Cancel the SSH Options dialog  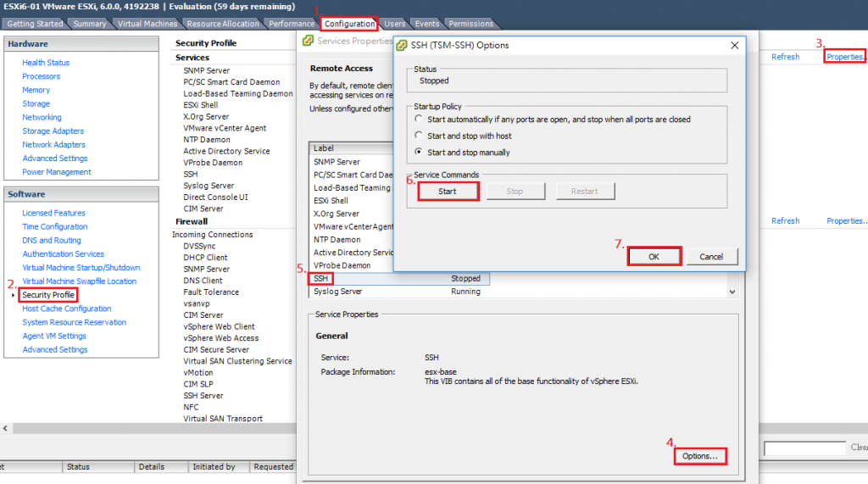click(x=711, y=257)
